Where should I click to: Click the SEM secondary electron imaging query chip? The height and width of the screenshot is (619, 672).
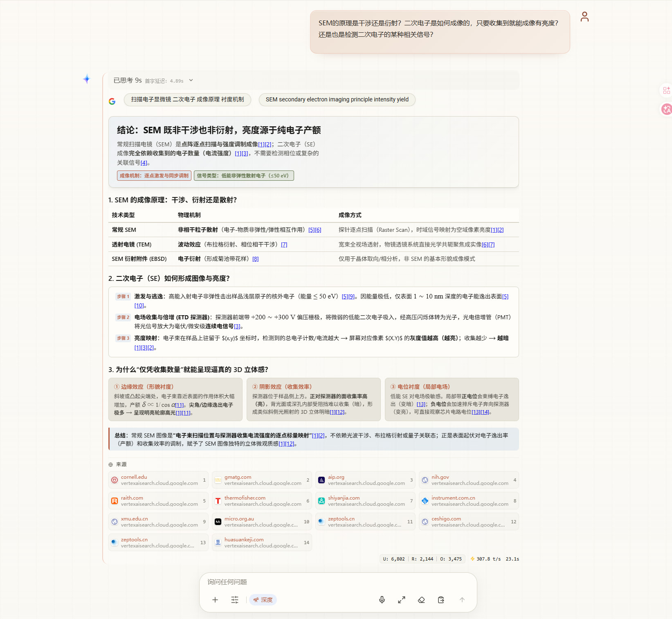pyautogui.click(x=337, y=99)
